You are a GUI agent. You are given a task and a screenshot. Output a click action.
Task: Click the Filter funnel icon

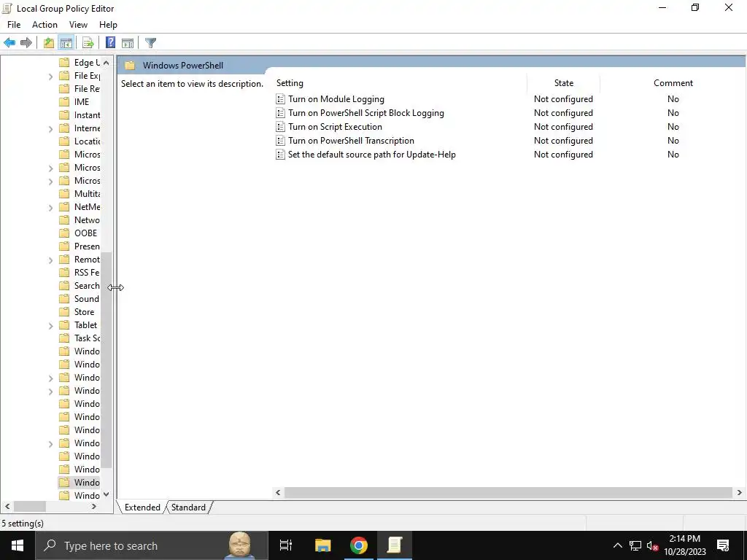point(150,43)
